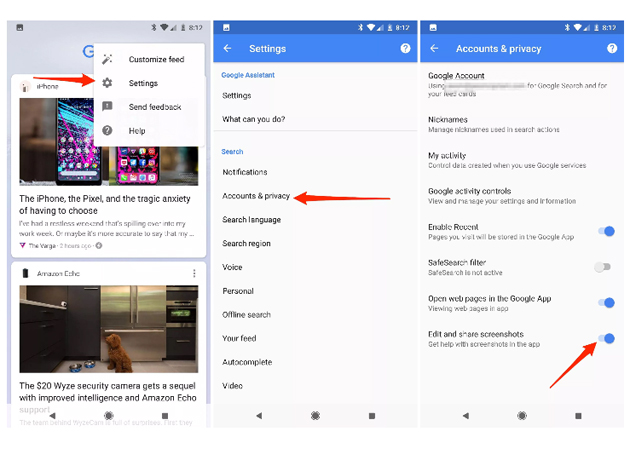The width and height of the screenshot is (630, 460).
Task: Click the Send feedback speech bubble icon
Action: [x=108, y=107]
